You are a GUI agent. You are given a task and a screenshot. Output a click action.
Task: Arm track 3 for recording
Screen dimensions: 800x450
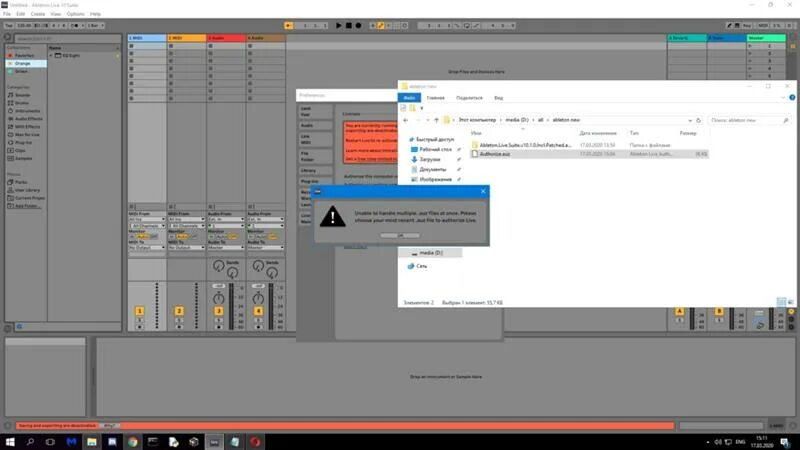click(x=219, y=327)
